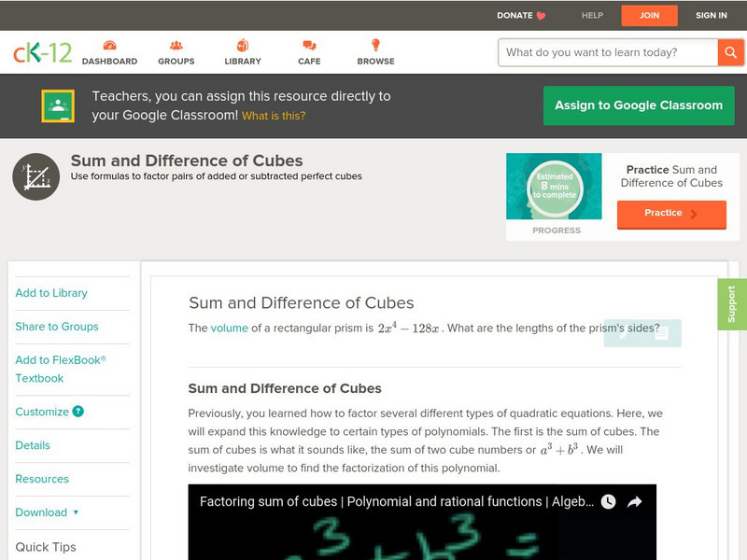Click the PROGRESS label
The height and width of the screenshot is (560, 747).
(x=557, y=231)
